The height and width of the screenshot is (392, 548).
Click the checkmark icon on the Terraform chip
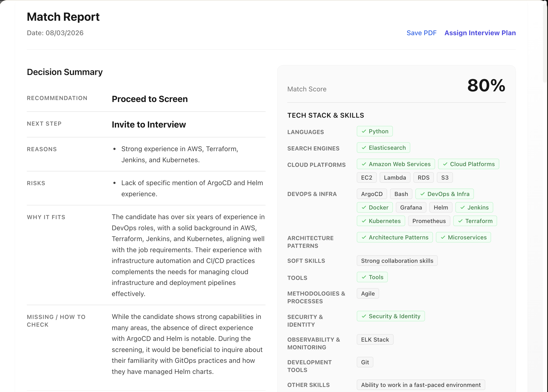460,221
